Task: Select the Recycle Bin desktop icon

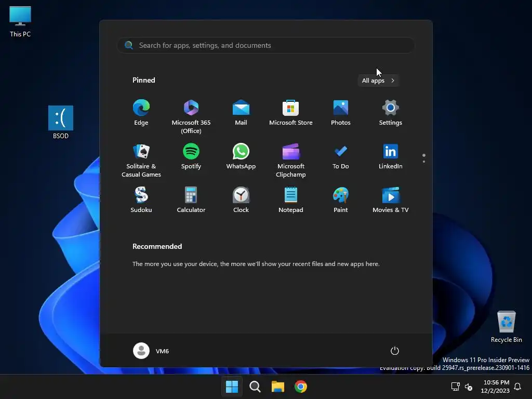Action: point(506,327)
